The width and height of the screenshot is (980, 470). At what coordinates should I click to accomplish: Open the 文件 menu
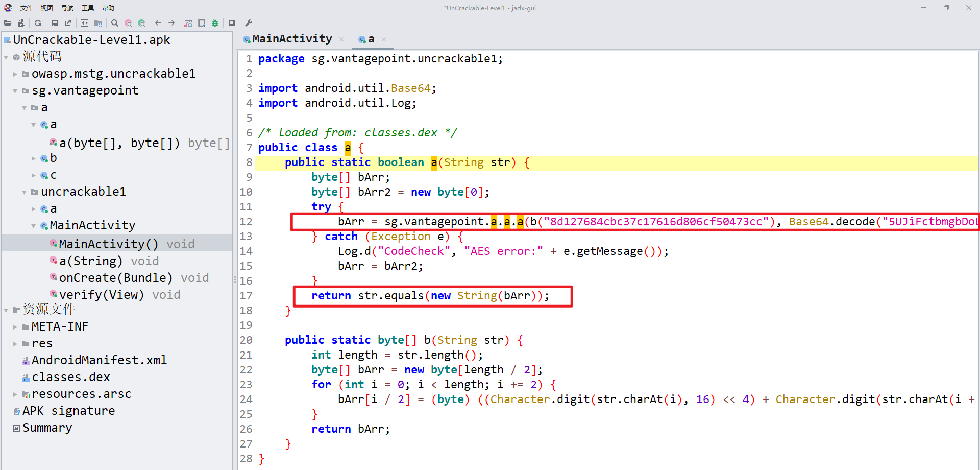click(27, 8)
